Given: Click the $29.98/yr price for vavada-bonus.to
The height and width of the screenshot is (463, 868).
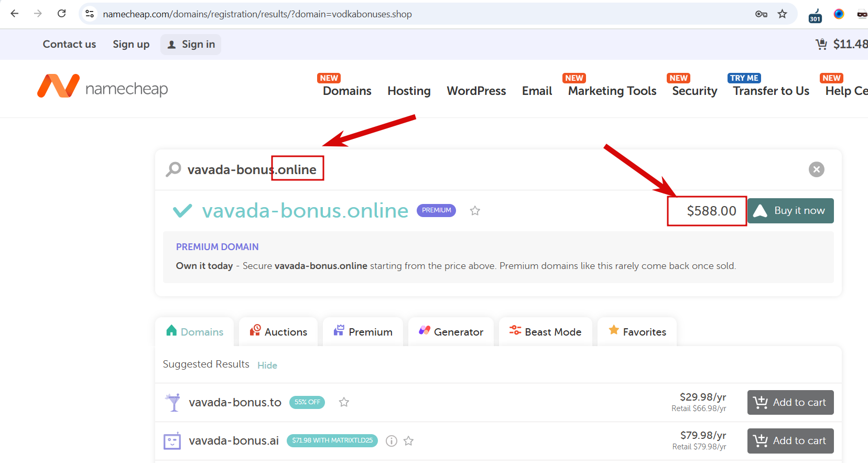Looking at the screenshot, I should [x=703, y=397].
